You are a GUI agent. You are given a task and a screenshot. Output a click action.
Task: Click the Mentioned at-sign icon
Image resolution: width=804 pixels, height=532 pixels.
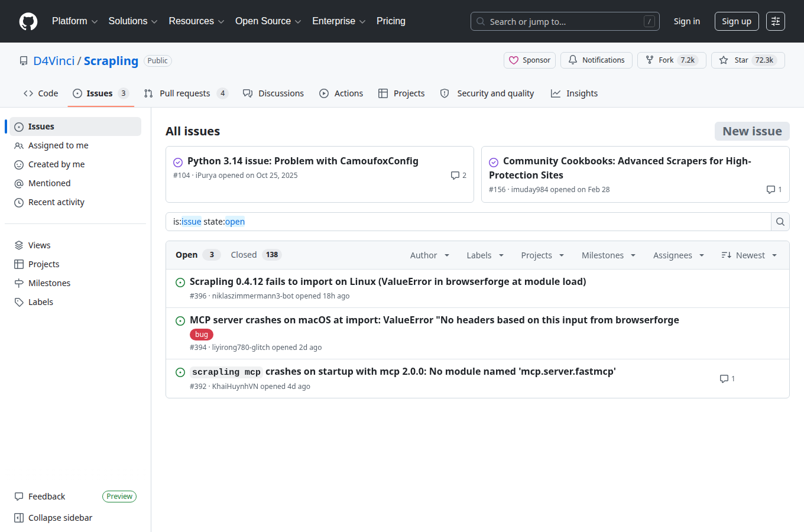[19, 183]
